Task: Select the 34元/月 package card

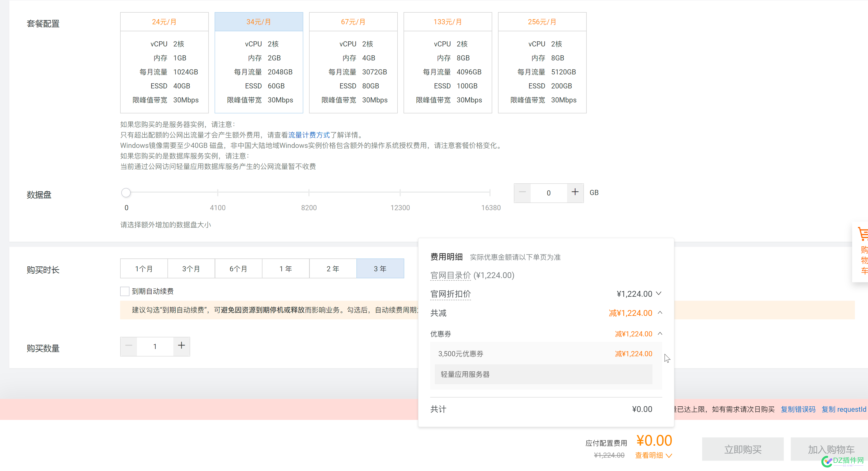Action: point(259,63)
